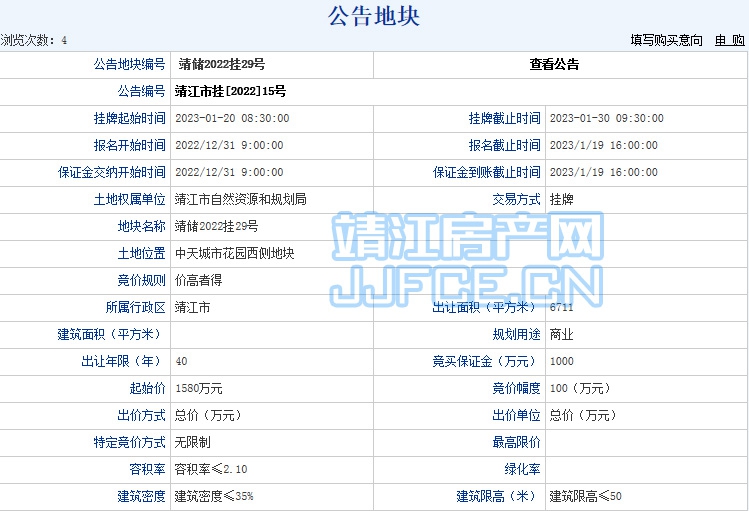Select 保证金交纳开始时间 value 2022/12/31 9:00:00
The image size is (749, 511).
point(229,172)
